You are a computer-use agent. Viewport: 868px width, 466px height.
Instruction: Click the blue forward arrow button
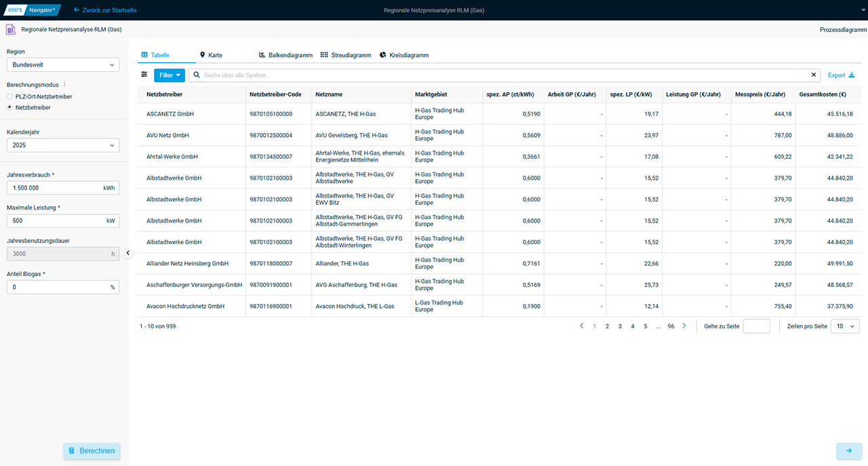(x=848, y=450)
